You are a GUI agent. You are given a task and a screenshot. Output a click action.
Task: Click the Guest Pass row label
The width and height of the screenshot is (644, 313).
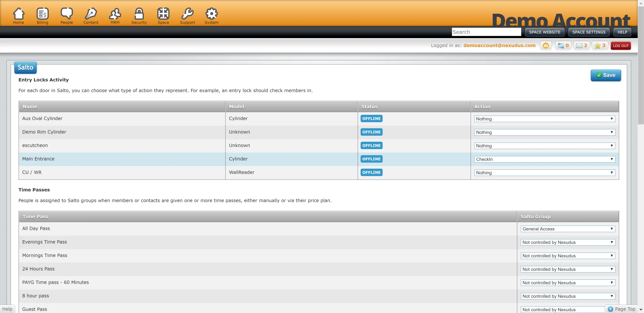tap(35, 309)
